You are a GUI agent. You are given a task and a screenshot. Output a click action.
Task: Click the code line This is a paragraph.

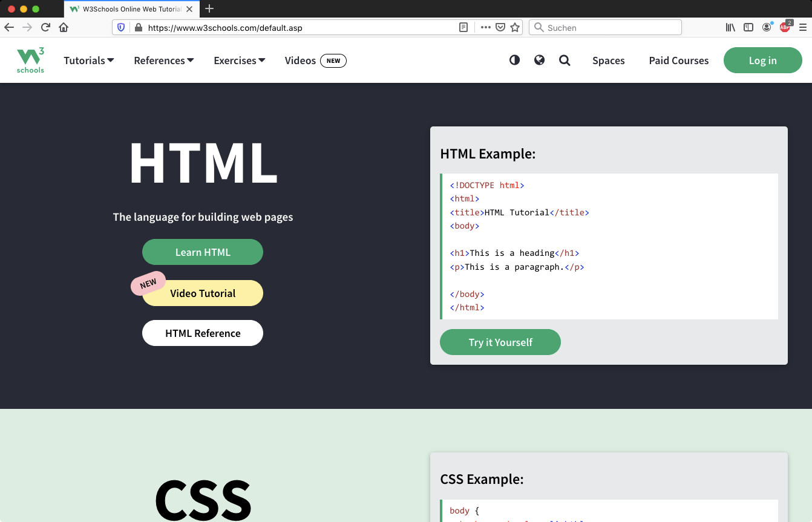517,267
